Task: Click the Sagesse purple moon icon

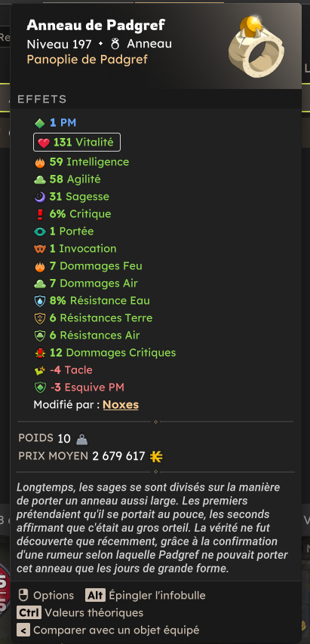Action: point(40,197)
